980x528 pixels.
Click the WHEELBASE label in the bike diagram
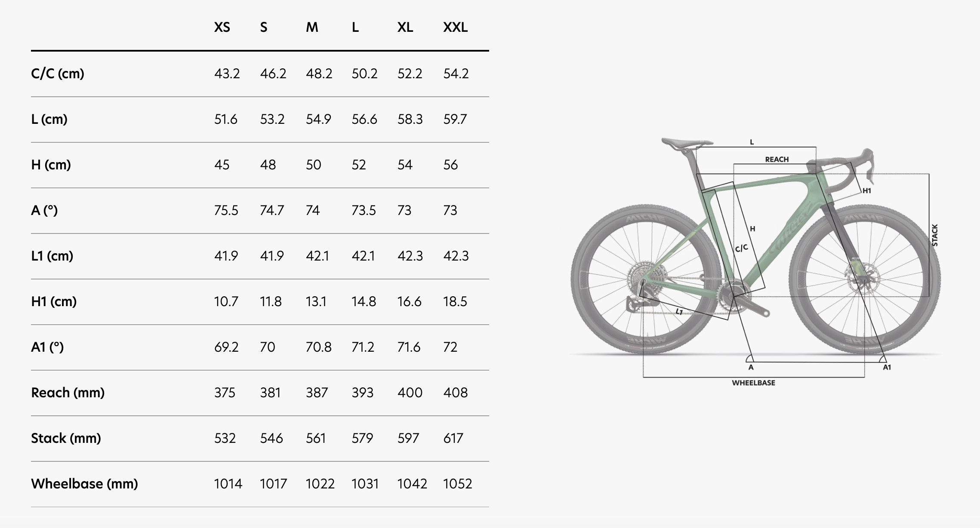click(x=753, y=383)
